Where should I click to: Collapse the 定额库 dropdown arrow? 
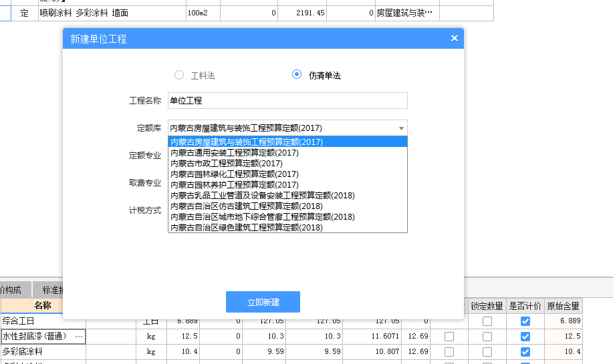(x=401, y=128)
